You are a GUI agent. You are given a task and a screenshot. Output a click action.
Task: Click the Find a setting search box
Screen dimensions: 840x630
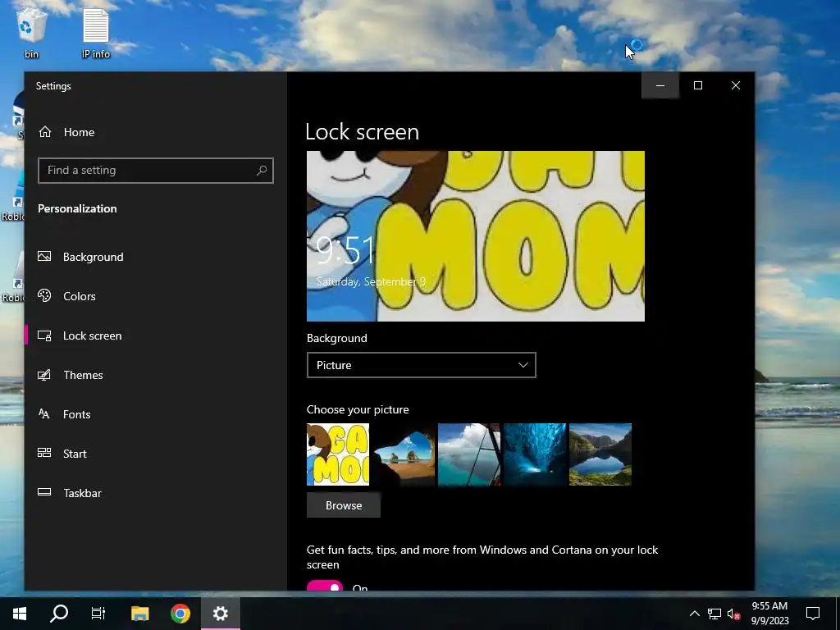155,171
